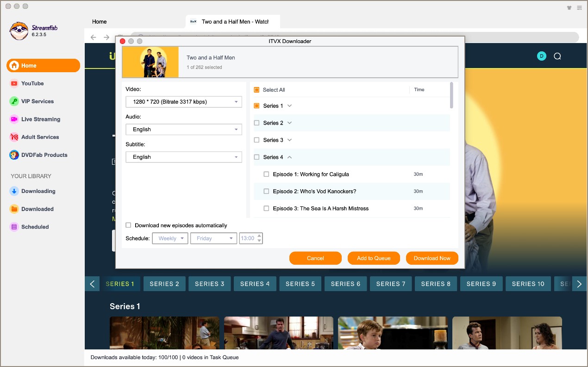Screen dimensions: 588x367
Task: Enable Download new episodes automatically
Action: pyautogui.click(x=128, y=225)
